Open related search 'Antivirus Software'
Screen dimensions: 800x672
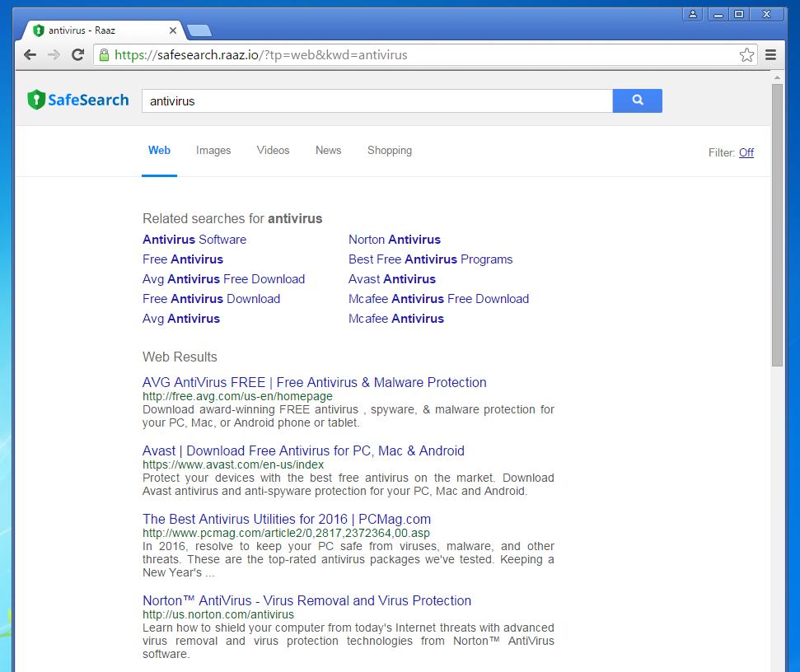tap(194, 240)
